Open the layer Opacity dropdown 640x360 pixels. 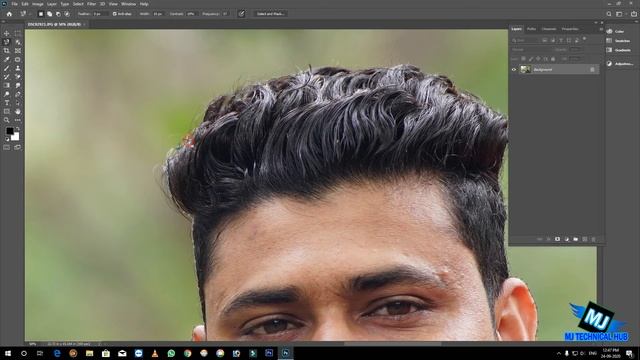click(x=576, y=50)
